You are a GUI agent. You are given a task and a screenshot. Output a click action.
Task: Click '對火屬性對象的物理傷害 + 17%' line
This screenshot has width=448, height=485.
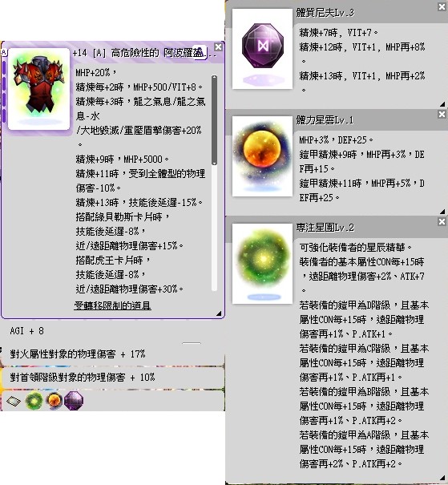pos(78,354)
